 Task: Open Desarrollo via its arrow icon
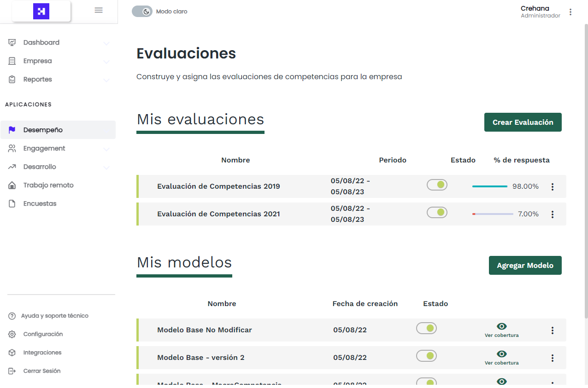coord(106,167)
